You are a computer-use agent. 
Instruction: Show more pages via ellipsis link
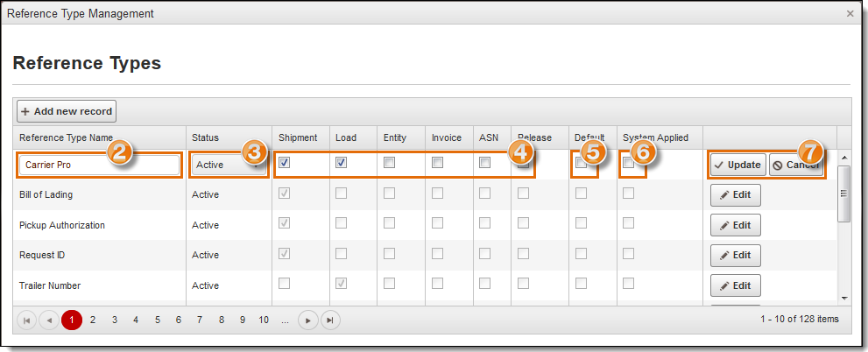(x=285, y=320)
